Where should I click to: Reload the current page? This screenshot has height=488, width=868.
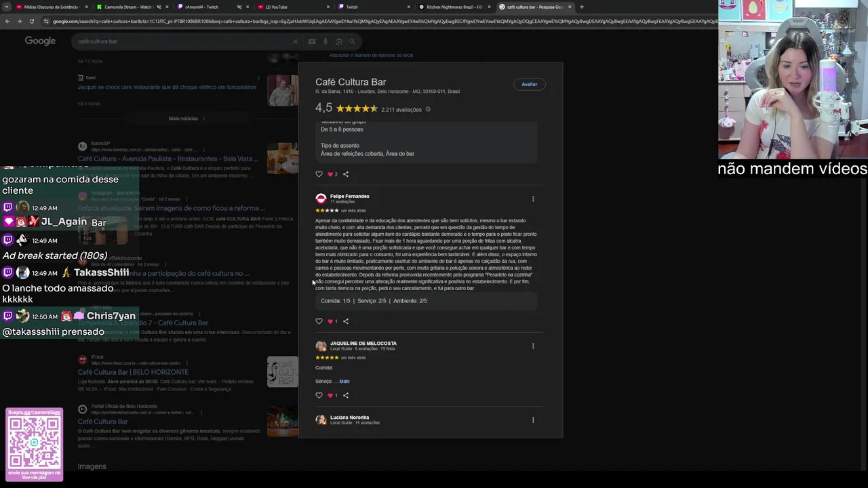pyautogui.click(x=31, y=21)
